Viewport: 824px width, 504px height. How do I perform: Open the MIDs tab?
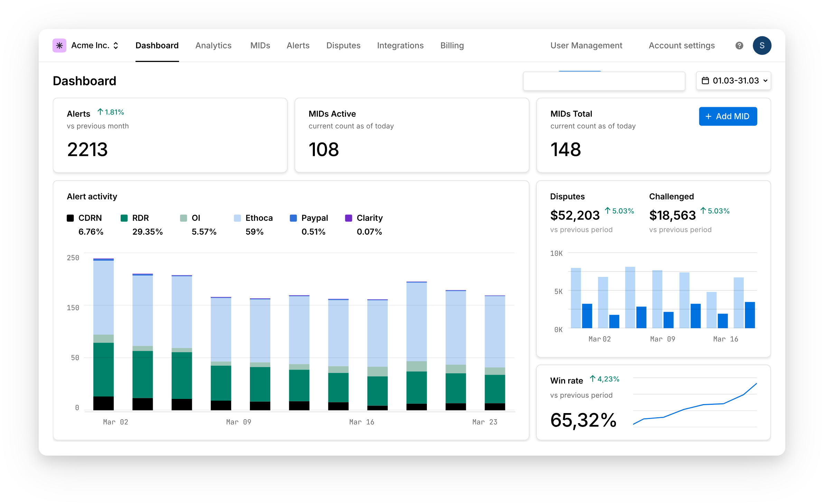click(260, 46)
